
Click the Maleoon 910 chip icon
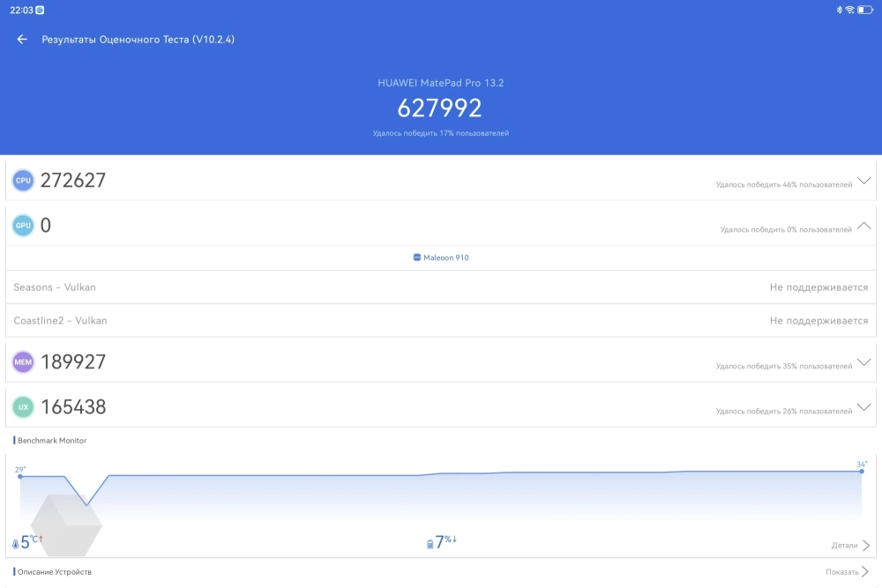click(417, 257)
